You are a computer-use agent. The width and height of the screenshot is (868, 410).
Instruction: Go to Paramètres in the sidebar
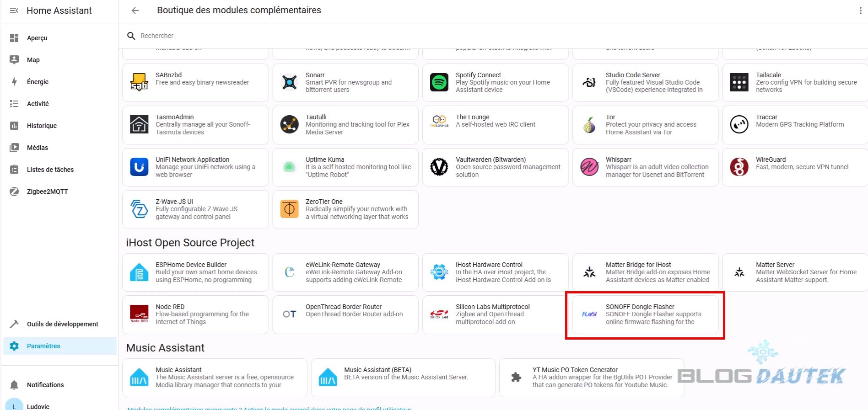[43, 346]
